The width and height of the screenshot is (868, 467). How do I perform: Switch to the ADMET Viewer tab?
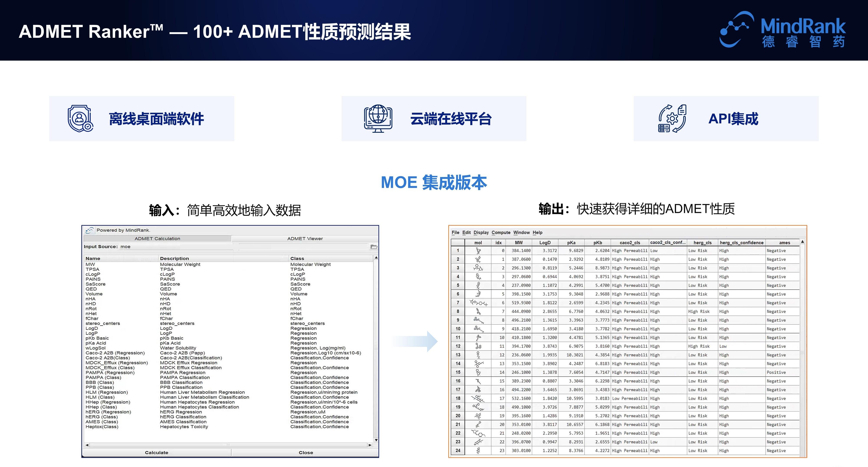(305, 238)
